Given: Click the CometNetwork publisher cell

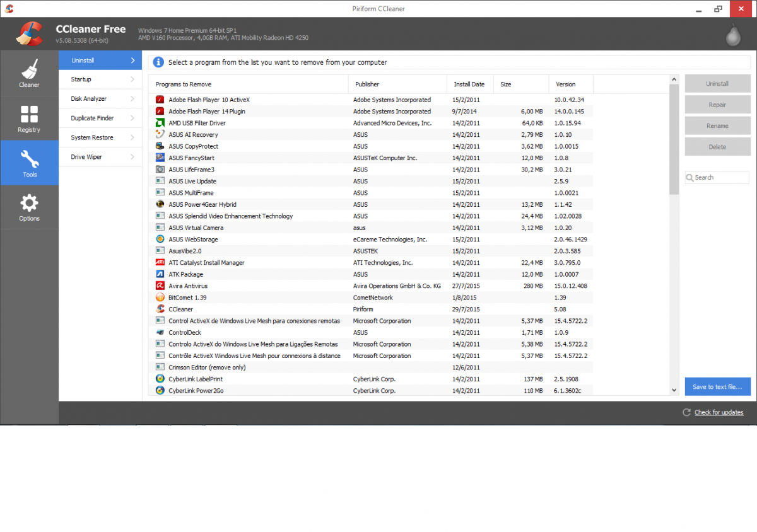Looking at the screenshot, I should [x=373, y=298].
